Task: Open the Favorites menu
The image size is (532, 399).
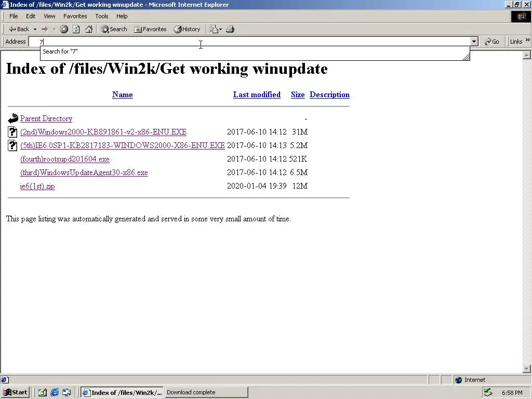Action: [x=75, y=16]
